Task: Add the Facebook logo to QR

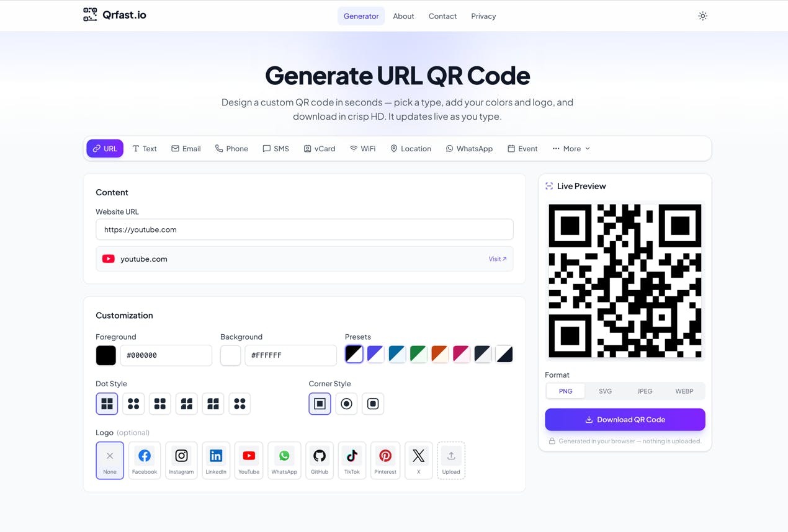Action: [145, 461]
